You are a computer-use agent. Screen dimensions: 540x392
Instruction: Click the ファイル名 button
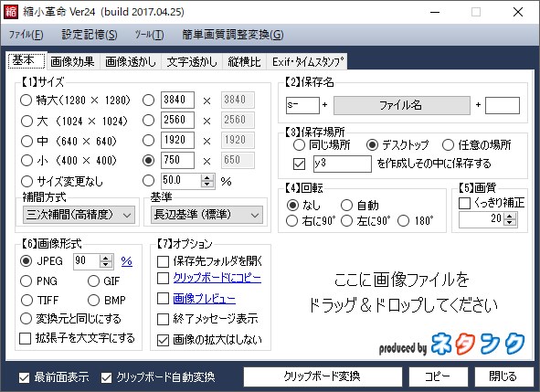tap(402, 105)
